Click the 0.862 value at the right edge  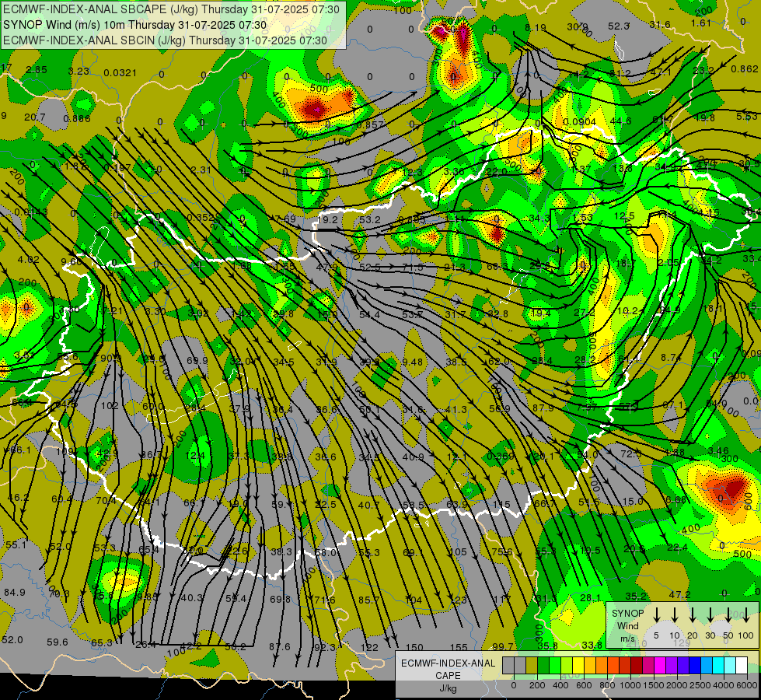tap(744, 69)
